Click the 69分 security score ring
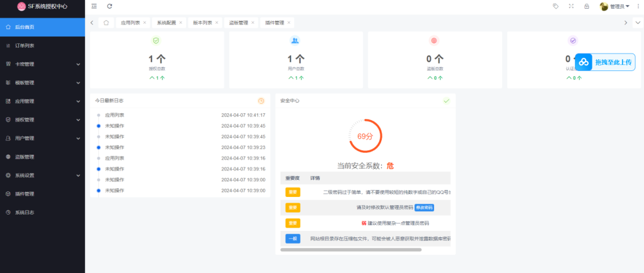Image resolution: width=644 pixels, height=273 pixels. (365, 136)
